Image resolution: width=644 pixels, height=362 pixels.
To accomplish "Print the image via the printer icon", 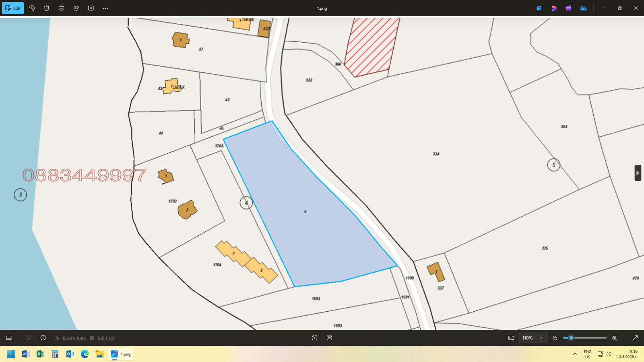I will [61, 8].
